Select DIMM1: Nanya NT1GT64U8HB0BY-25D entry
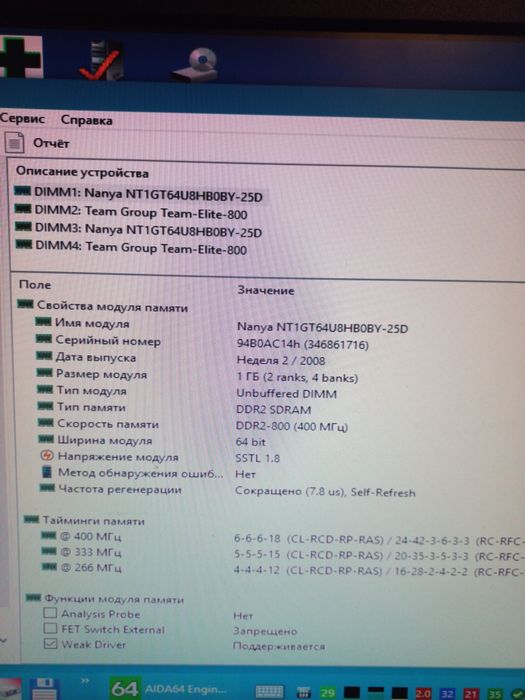Viewport: 525px width, 700px height. tap(139, 194)
